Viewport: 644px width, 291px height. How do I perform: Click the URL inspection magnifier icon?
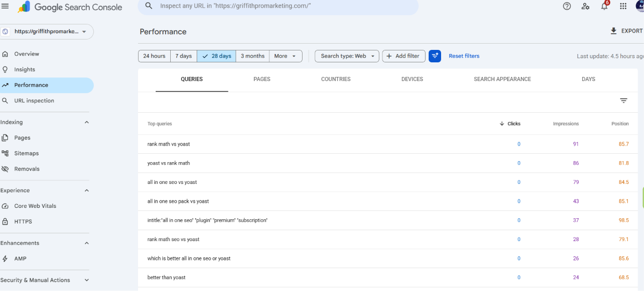pyautogui.click(x=5, y=101)
